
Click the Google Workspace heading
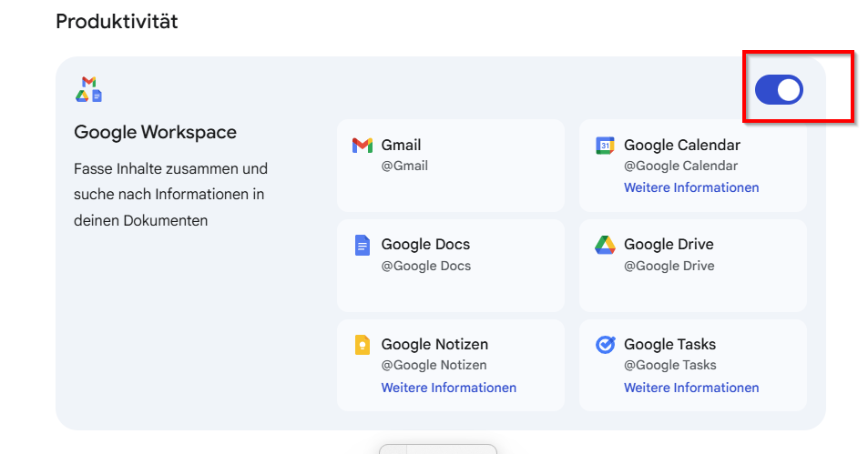[155, 132]
